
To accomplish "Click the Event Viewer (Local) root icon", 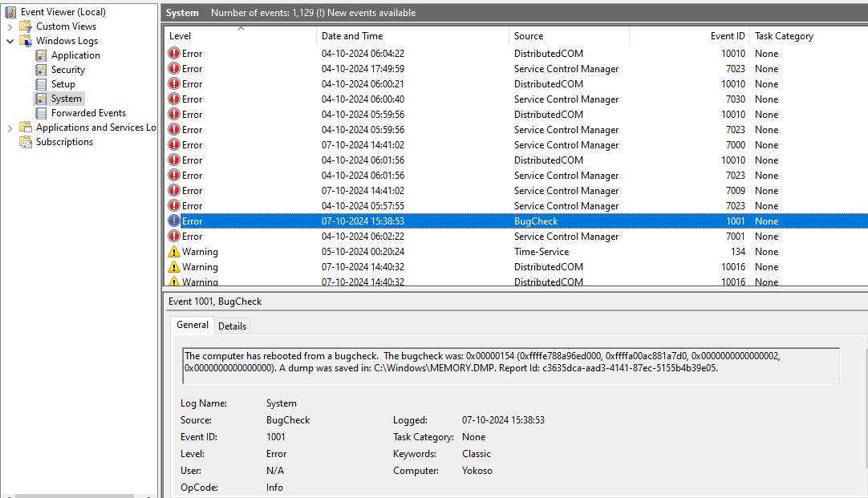I will click(10, 11).
